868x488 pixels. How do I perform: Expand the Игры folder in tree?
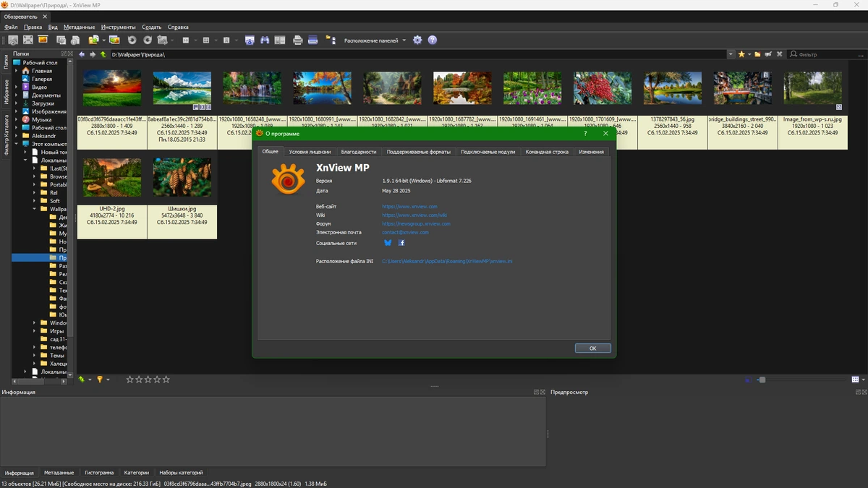[x=34, y=330]
